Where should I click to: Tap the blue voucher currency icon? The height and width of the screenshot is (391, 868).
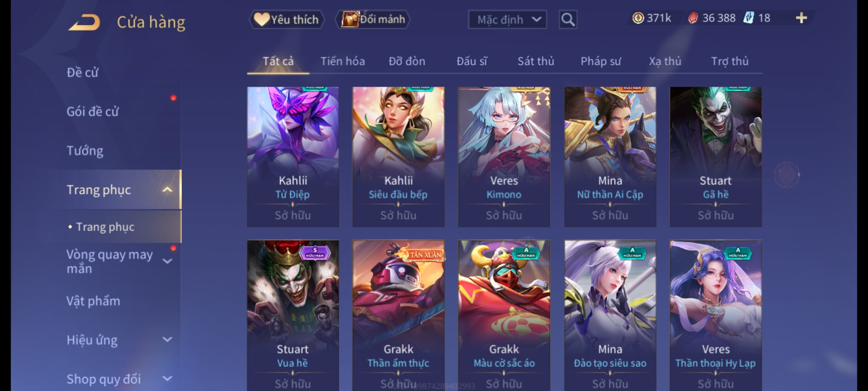tap(748, 18)
